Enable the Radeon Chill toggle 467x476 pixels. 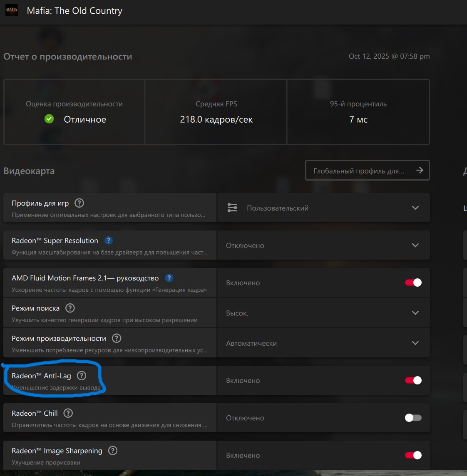tap(413, 418)
